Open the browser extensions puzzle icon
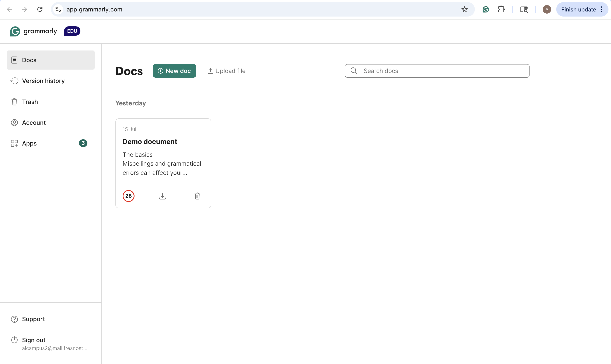The image size is (611, 364). [502, 9]
